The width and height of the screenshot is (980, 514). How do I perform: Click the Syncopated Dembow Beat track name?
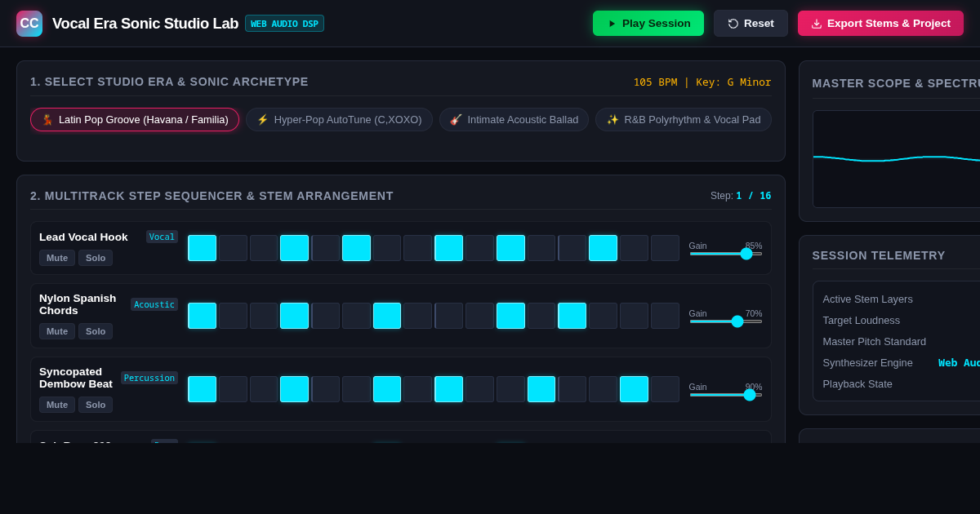(76, 378)
